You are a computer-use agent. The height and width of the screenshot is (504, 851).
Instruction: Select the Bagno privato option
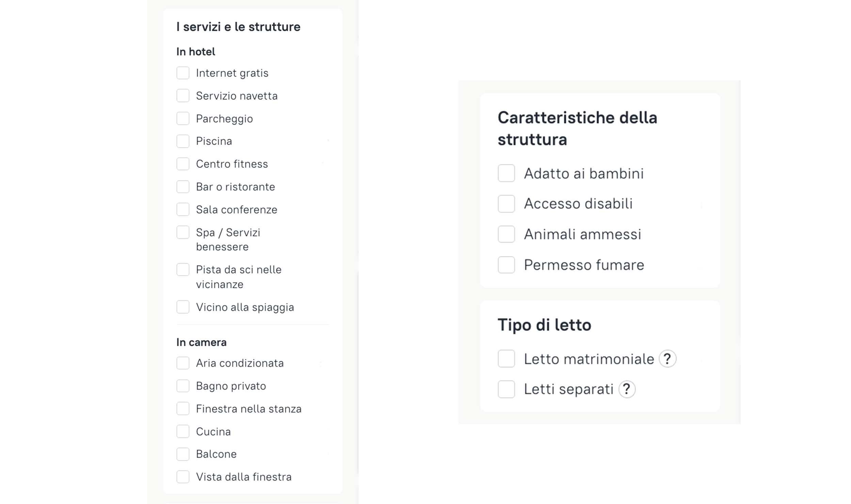pos(183,386)
